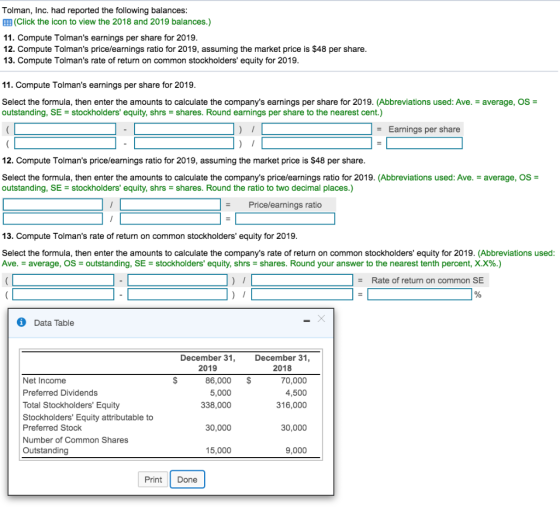Image resolution: width=560 pixels, height=527 pixels.
Task: Click second EPS amount input field
Action: (184, 143)
